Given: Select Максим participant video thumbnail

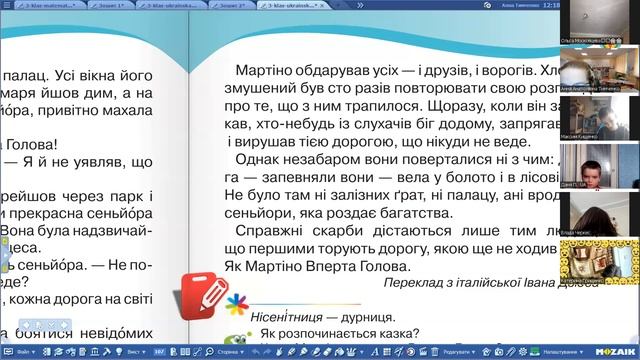Looking at the screenshot, I should [x=600, y=118].
